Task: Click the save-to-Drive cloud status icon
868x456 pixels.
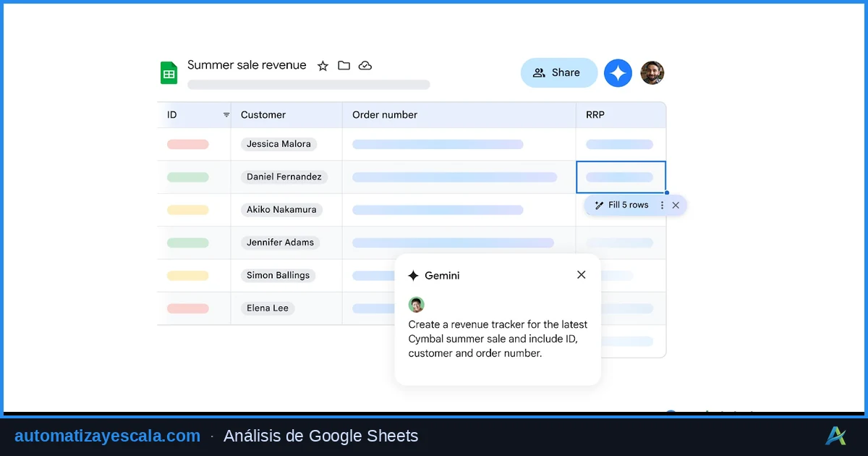Action: 365,65
